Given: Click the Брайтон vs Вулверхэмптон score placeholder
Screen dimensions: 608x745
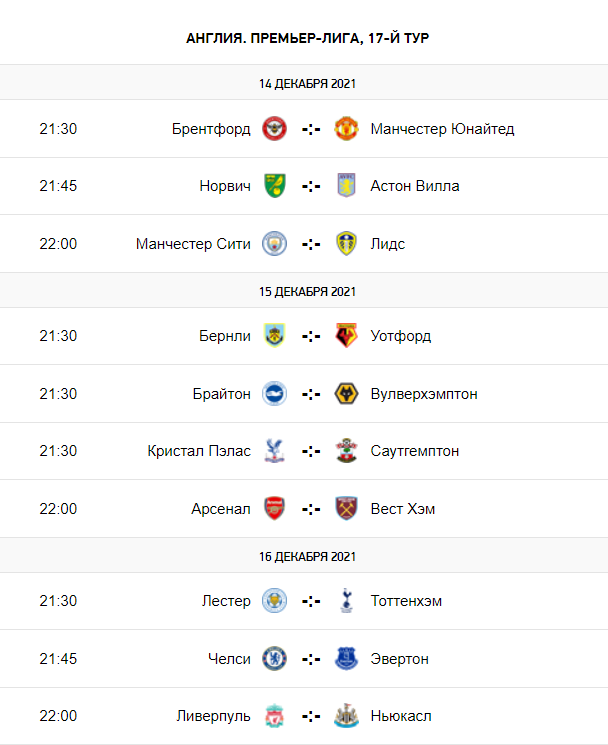Looking at the screenshot, I should [x=310, y=394].
